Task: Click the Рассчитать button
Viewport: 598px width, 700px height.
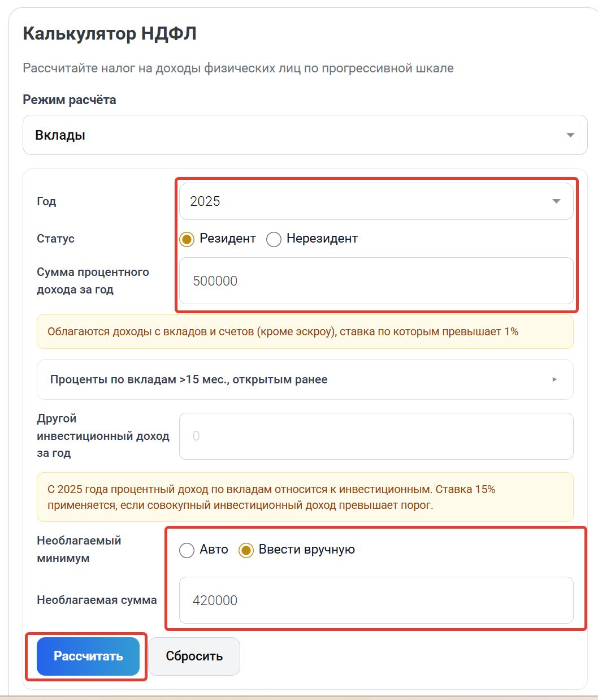Action: pos(88,656)
